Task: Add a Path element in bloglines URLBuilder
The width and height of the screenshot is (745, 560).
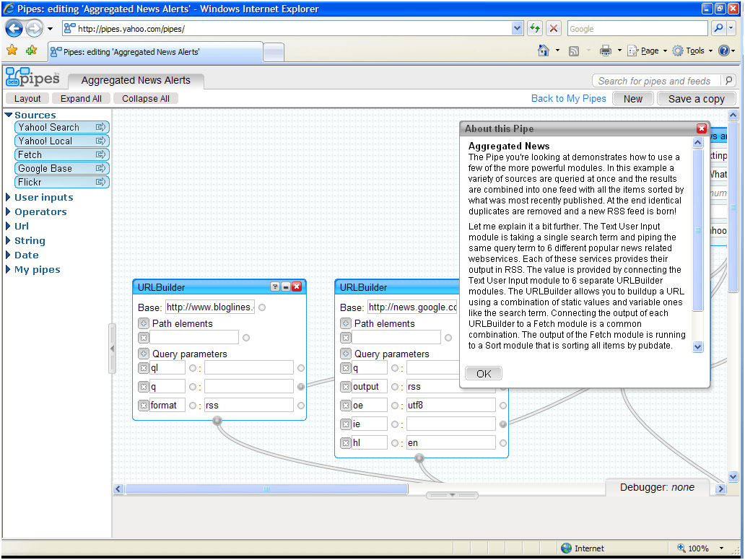Action: [144, 323]
